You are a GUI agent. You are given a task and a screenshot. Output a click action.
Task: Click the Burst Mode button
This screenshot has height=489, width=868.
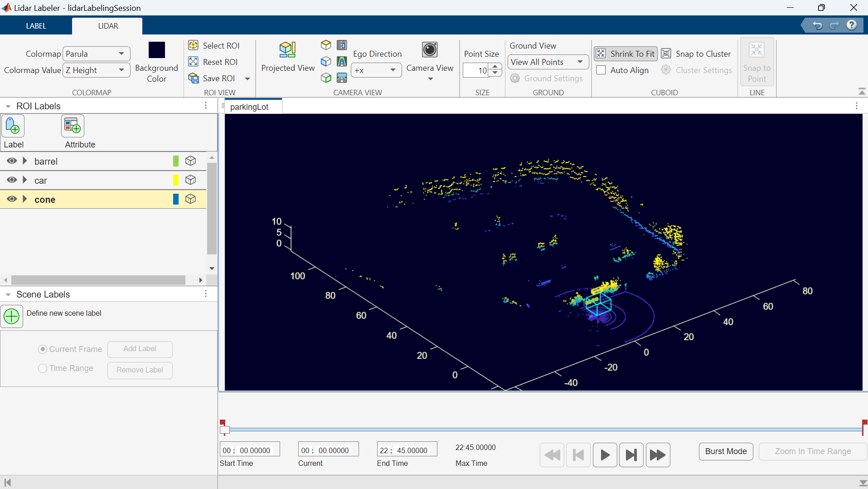click(x=726, y=451)
